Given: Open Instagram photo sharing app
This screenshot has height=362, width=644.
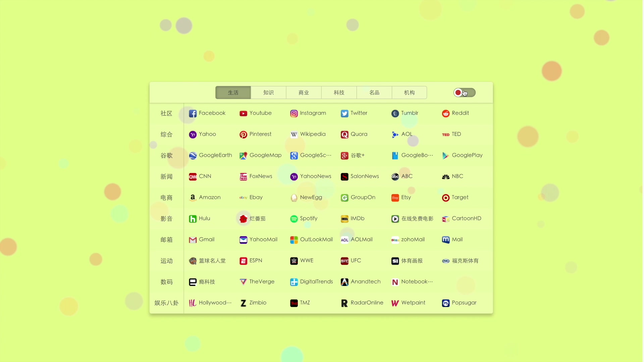Looking at the screenshot, I should click(x=308, y=113).
